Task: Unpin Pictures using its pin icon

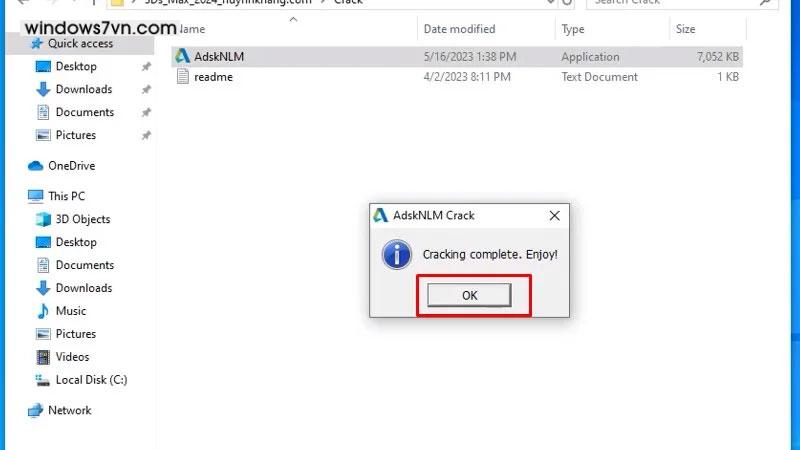Action: tap(146, 135)
